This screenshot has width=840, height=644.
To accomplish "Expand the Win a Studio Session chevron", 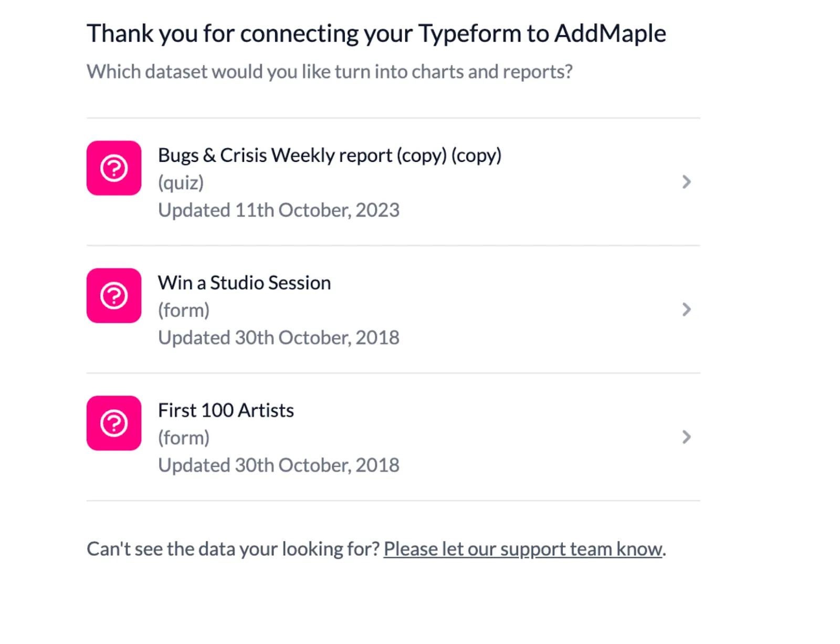I will click(x=686, y=309).
